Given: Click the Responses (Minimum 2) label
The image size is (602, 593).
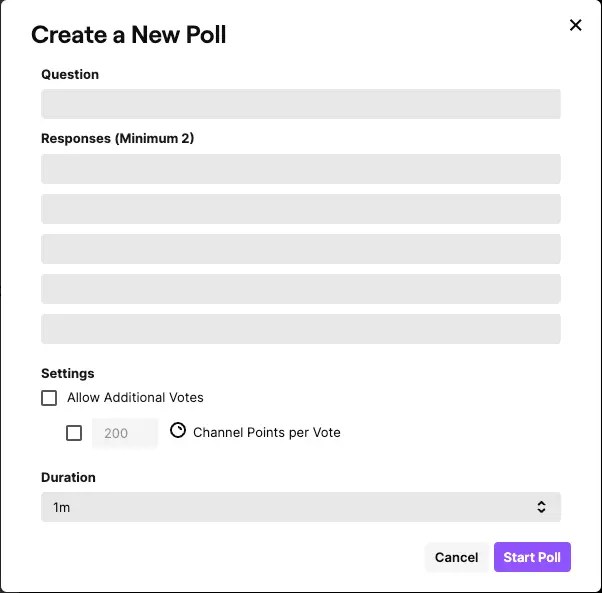Looking at the screenshot, I should tap(117, 138).
